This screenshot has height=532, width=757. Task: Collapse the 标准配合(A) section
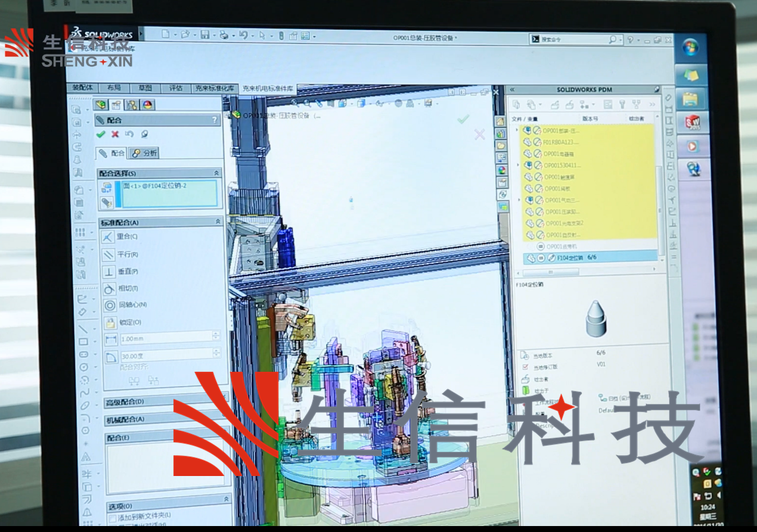218,222
